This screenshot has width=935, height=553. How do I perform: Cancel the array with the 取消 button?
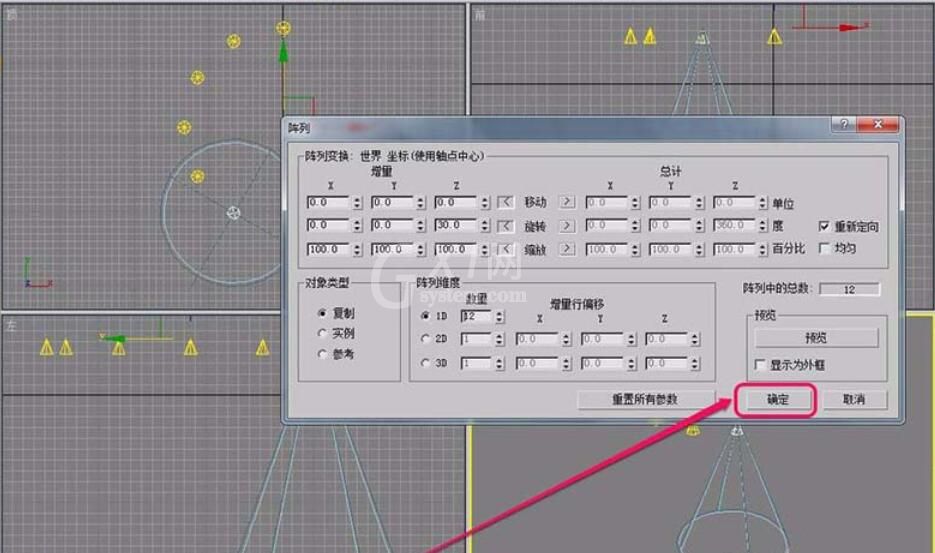(x=854, y=399)
